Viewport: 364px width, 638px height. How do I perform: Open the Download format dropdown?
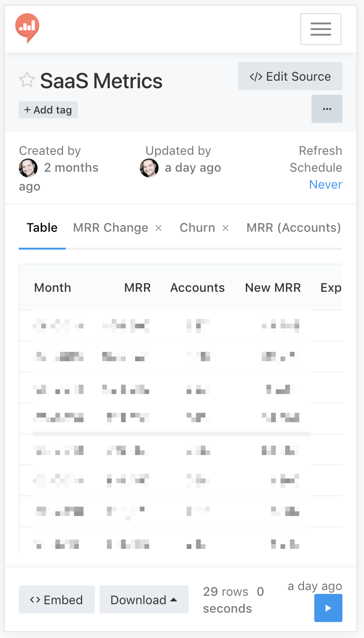coord(144,600)
